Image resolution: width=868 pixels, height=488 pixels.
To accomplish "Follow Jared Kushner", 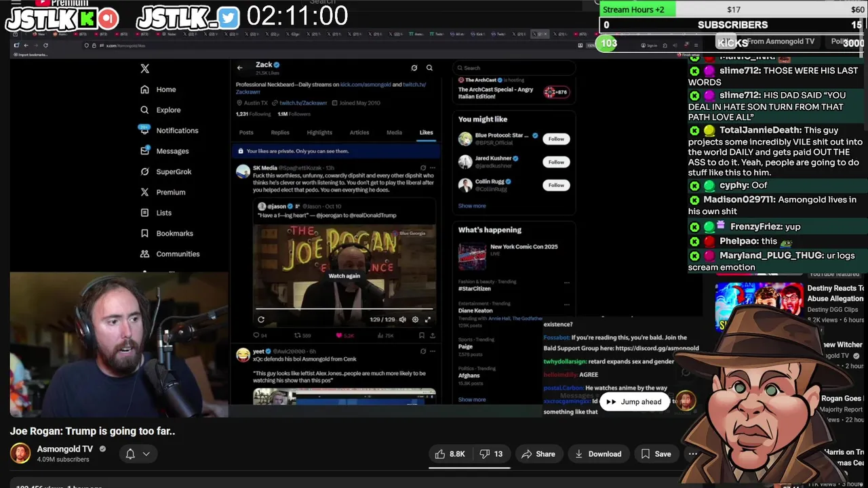I will (x=556, y=162).
